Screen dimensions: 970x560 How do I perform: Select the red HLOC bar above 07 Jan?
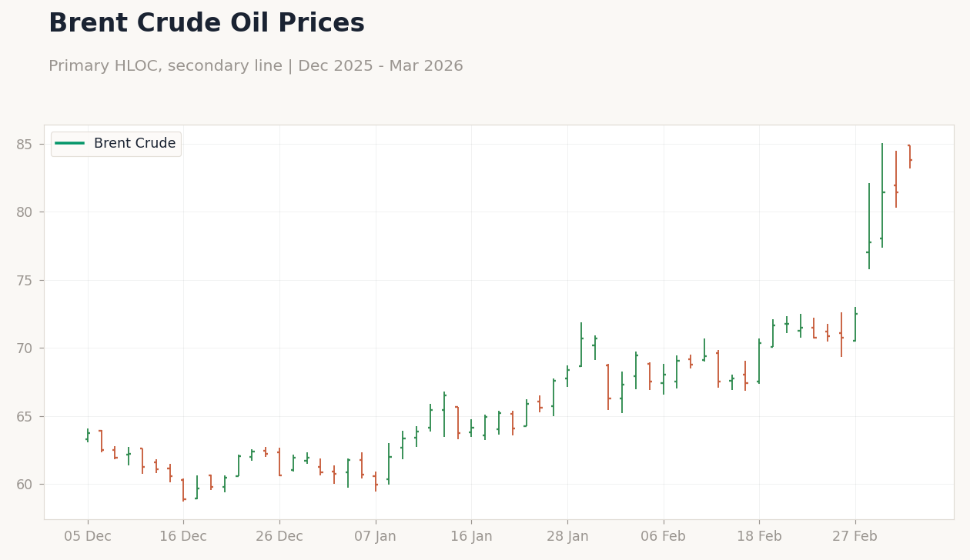click(x=376, y=482)
